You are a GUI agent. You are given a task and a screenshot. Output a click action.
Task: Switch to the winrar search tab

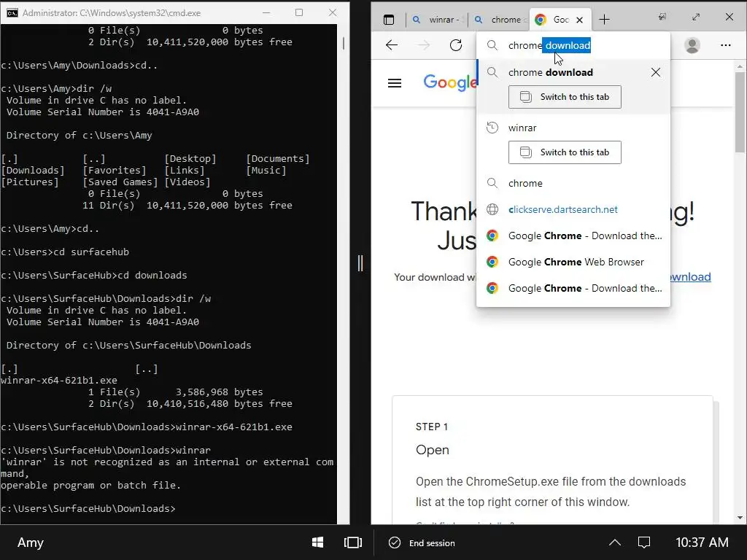coord(438,20)
